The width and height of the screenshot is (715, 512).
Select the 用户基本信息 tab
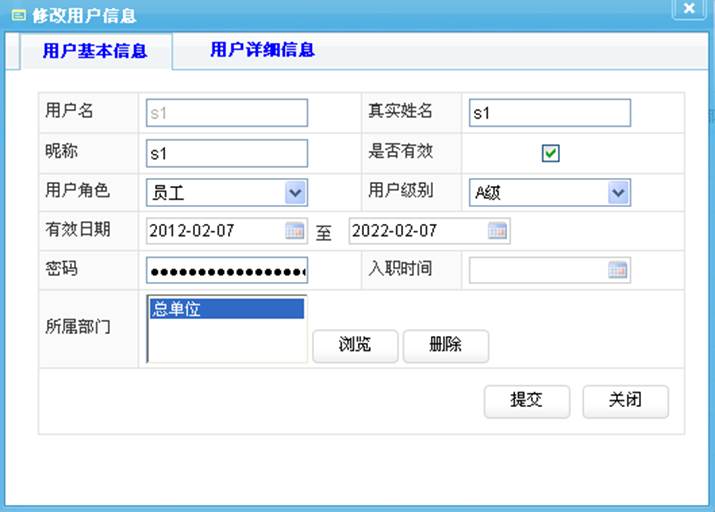pyautogui.click(x=95, y=51)
